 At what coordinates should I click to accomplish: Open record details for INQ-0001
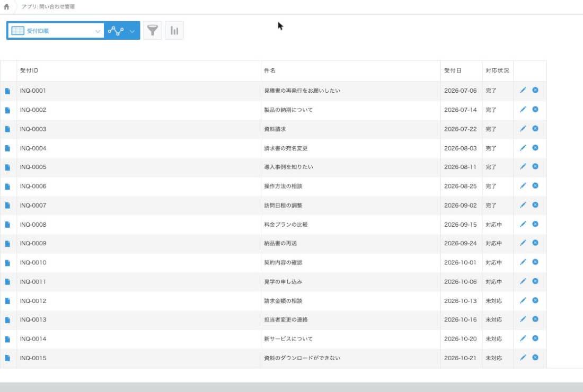pos(7,91)
